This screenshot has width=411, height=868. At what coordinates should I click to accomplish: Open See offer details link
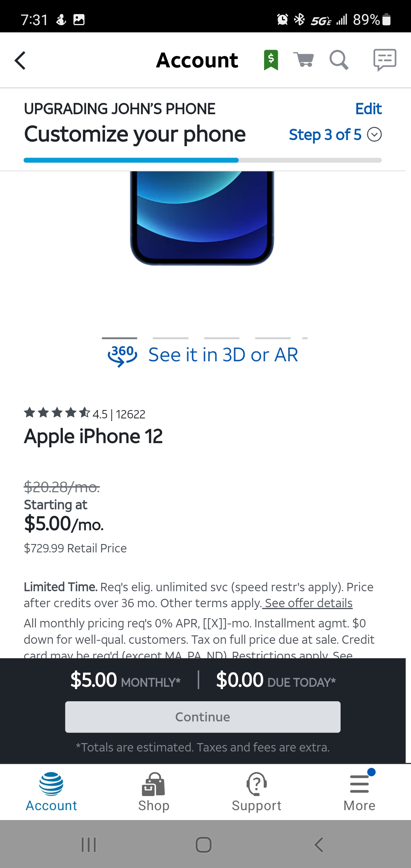pyautogui.click(x=309, y=603)
